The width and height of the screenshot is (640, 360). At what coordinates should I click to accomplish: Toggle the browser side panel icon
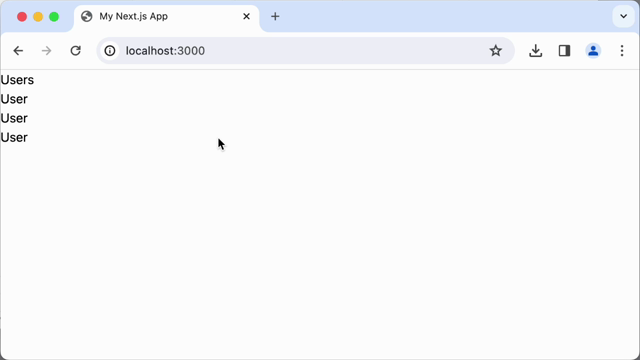564,51
